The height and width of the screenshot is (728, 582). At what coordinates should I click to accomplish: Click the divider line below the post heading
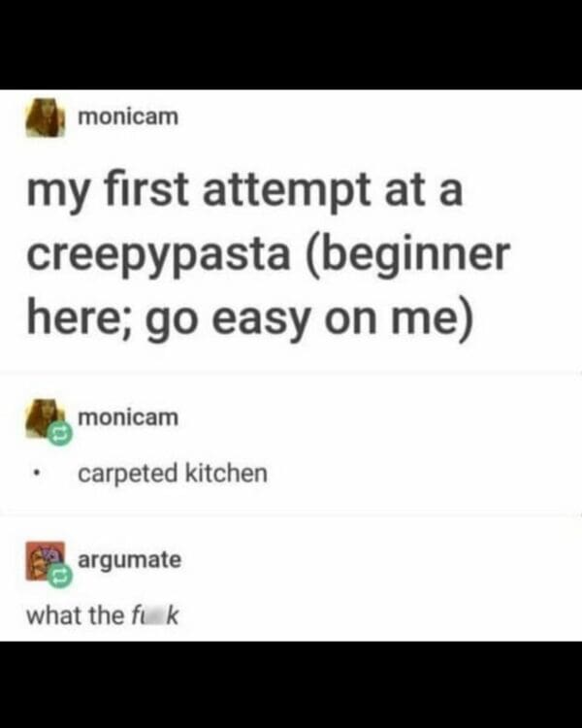point(291,373)
